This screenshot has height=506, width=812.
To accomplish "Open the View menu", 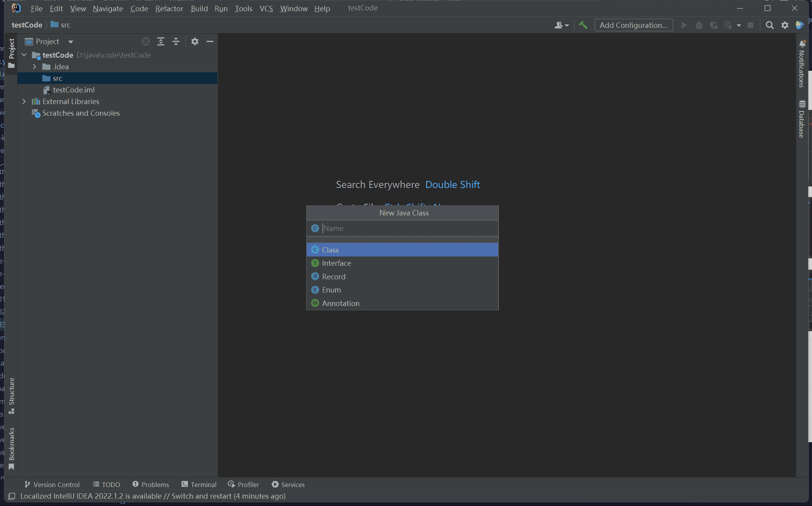I will 78,9.
